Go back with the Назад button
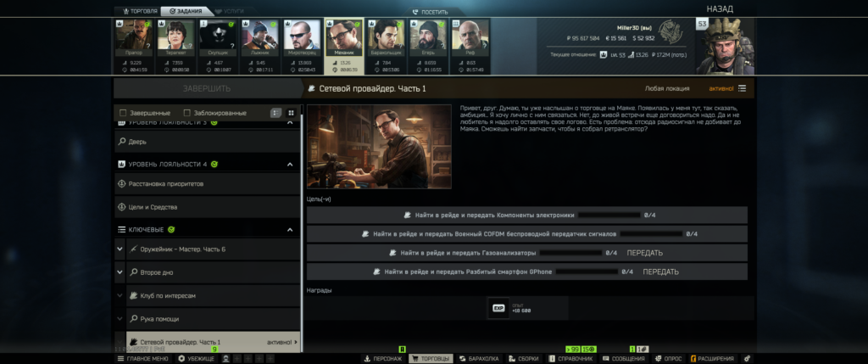 point(720,8)
